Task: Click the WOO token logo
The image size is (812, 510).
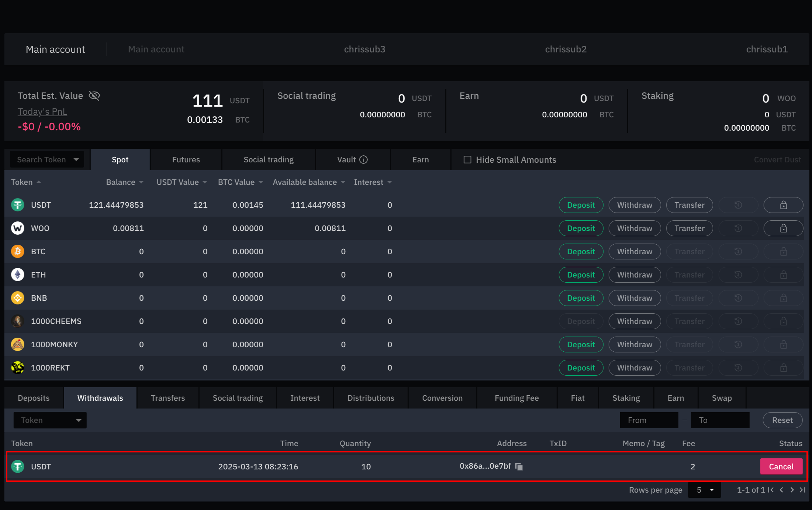Action: [18, 228]
